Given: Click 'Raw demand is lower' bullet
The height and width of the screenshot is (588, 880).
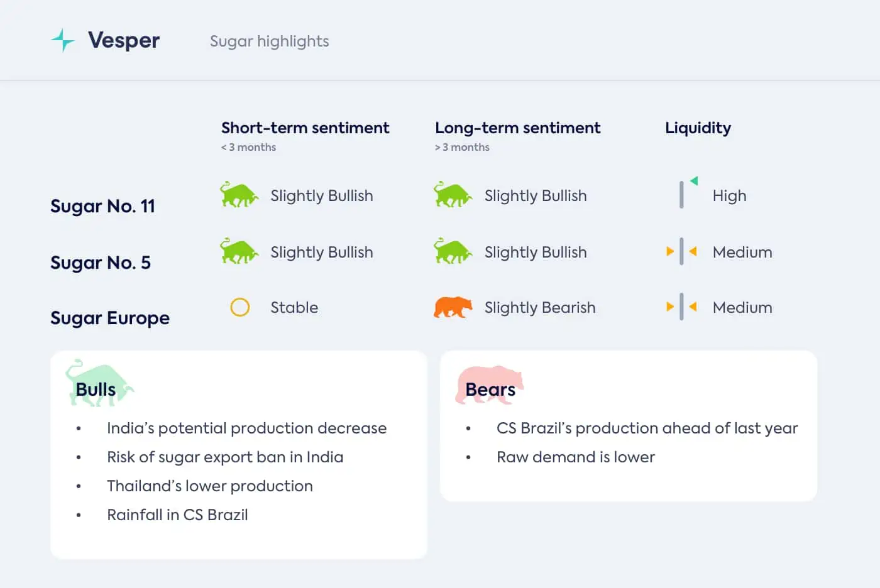Looking at the screenshot, I should coord(576,457).
